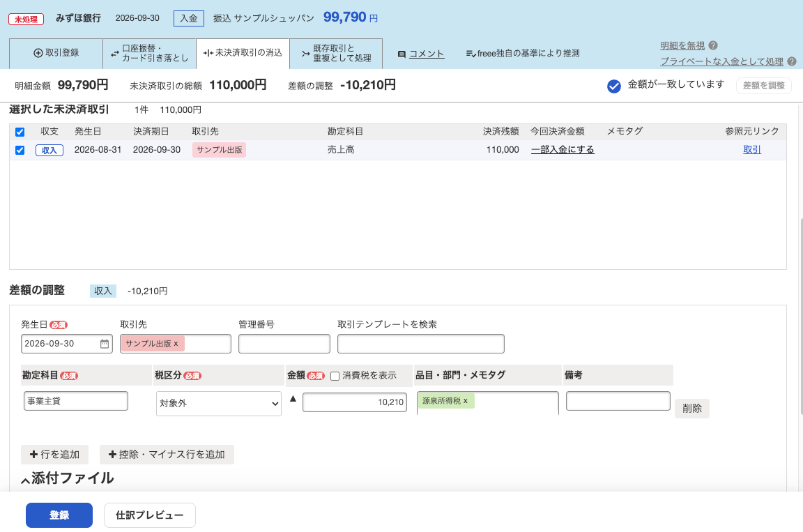Click the 収入 label beside 差額の調整
Screen dimensions: 803x532
pos(103,291)
